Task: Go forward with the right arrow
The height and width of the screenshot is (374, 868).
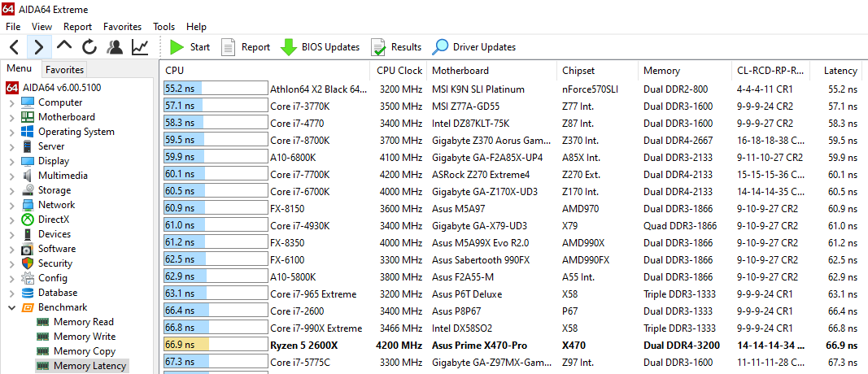Action: tap(38, 47)
